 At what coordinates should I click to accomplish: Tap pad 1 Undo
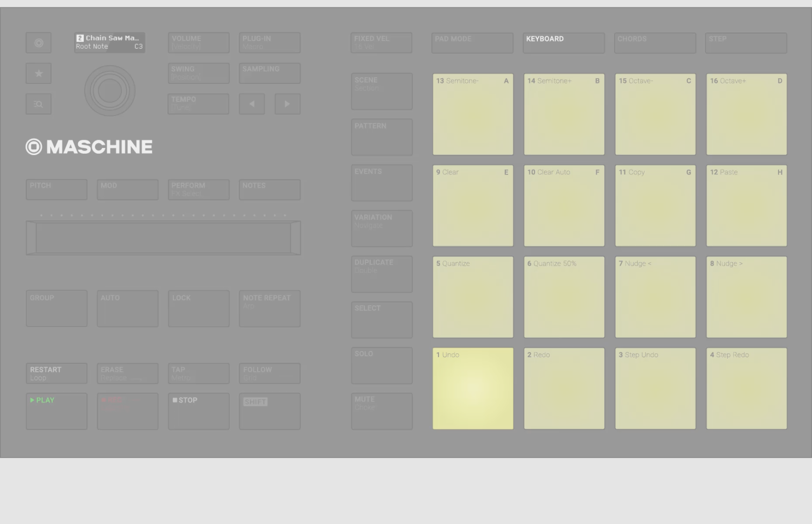(x=473, y=389)
